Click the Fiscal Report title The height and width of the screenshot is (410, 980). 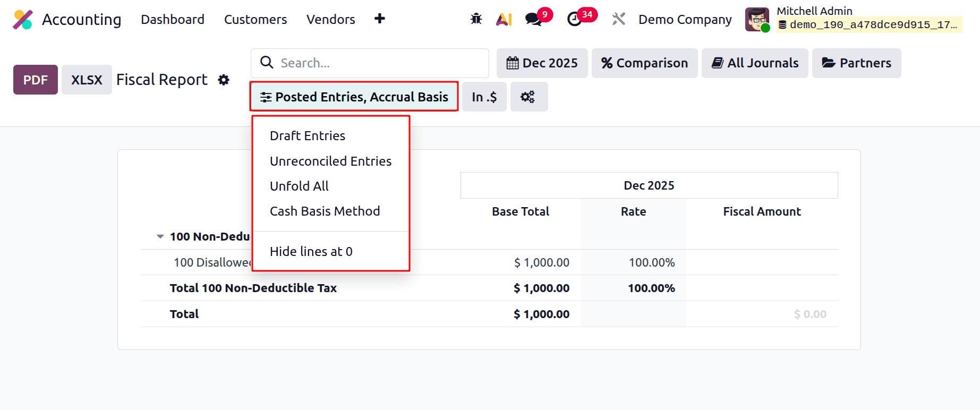(x=161, y=80)
